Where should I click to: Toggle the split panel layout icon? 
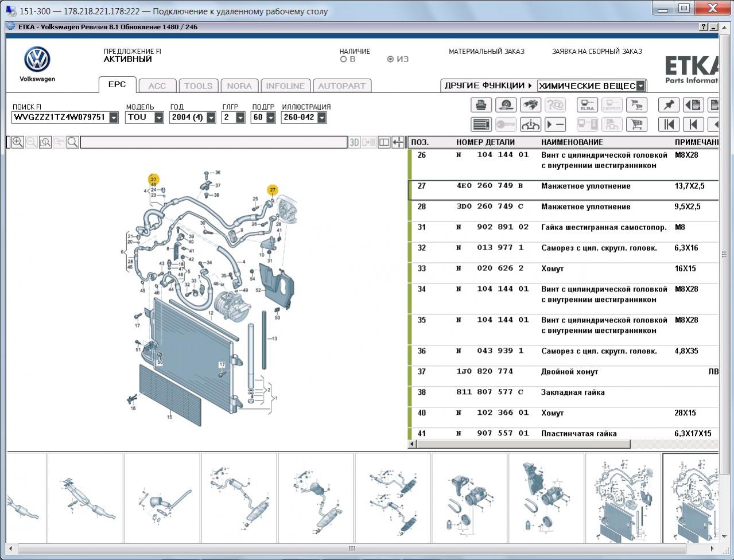click(x=385, y=142)
